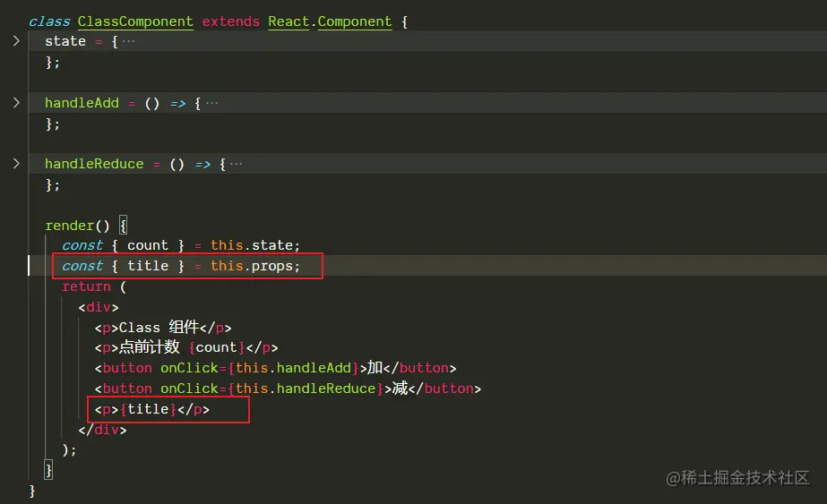Click the return keyword
This screenshot has width=827, height=504.
86,286
